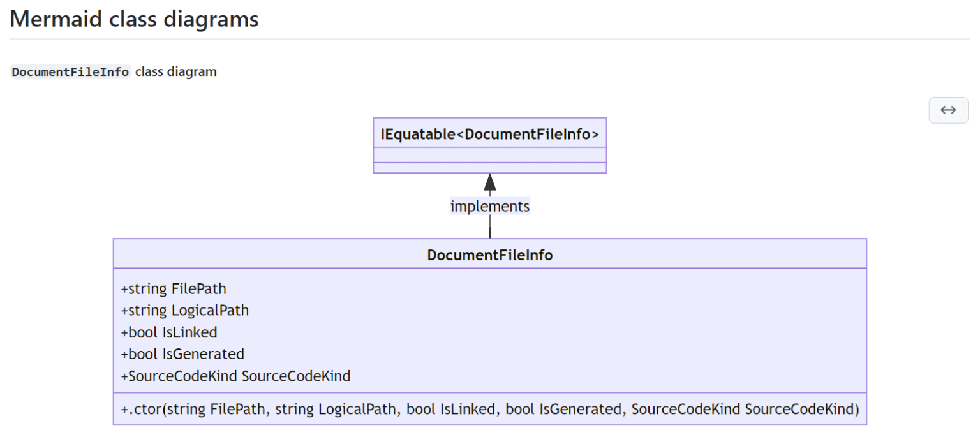Image resolution: width=980 pixels, height=444 pixels.
Task: Click the expand diagram width icon
Action: (x=948, y=110)
